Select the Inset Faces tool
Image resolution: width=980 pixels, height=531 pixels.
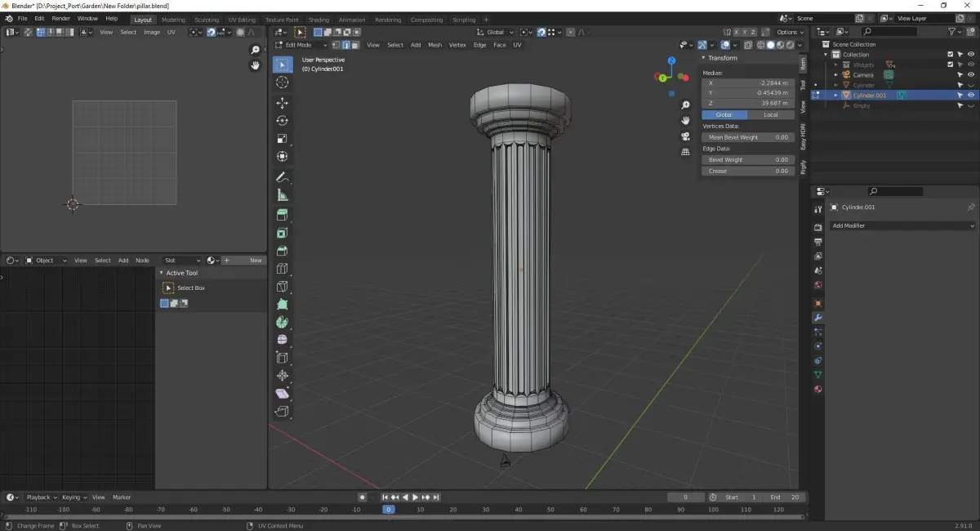coord(283,233)
